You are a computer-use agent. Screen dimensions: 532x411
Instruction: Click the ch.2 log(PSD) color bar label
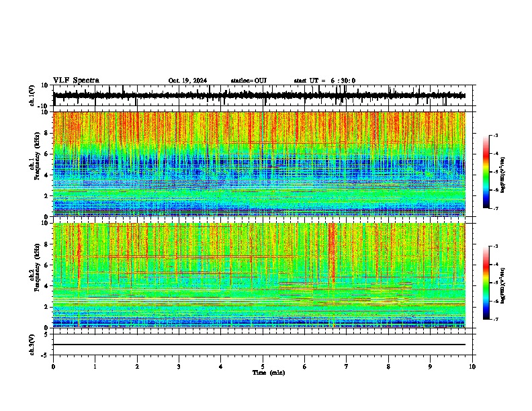coord(502,285)
